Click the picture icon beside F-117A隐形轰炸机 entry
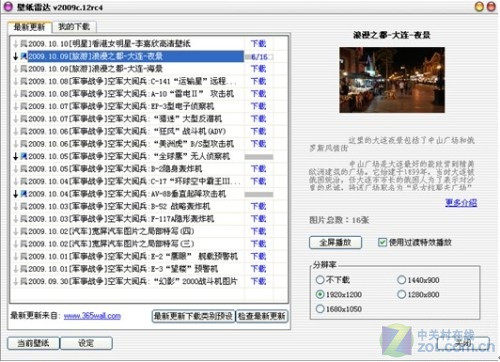Viewport: 500px width, 362px height. [24, 219]
